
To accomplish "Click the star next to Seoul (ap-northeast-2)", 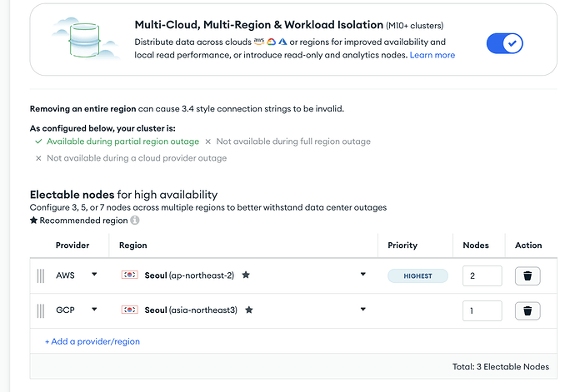I will coord(246,275).
